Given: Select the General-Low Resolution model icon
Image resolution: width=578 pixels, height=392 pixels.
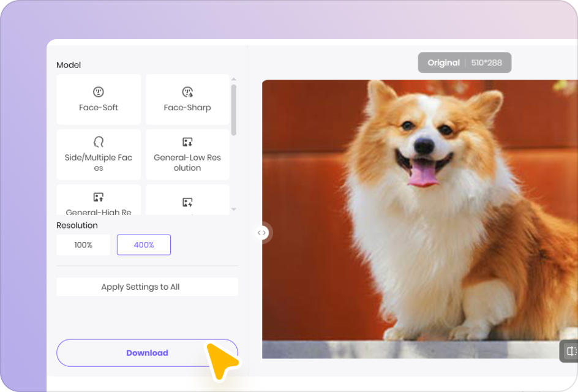Looking at the screenshot, I should [x=187, y=142].
